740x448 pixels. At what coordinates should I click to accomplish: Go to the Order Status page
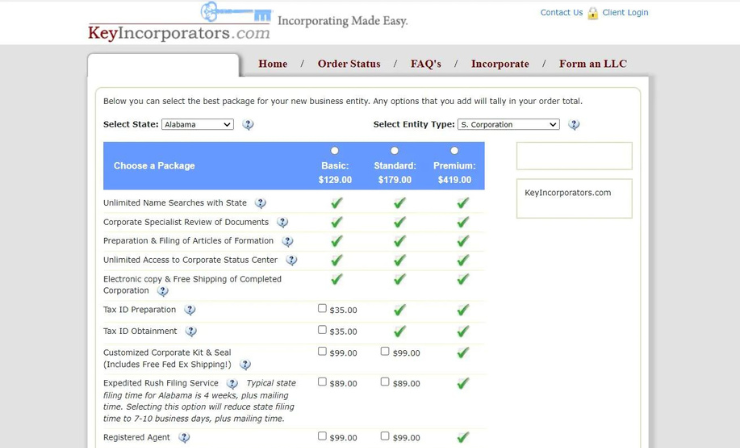(x=349, y=64)
